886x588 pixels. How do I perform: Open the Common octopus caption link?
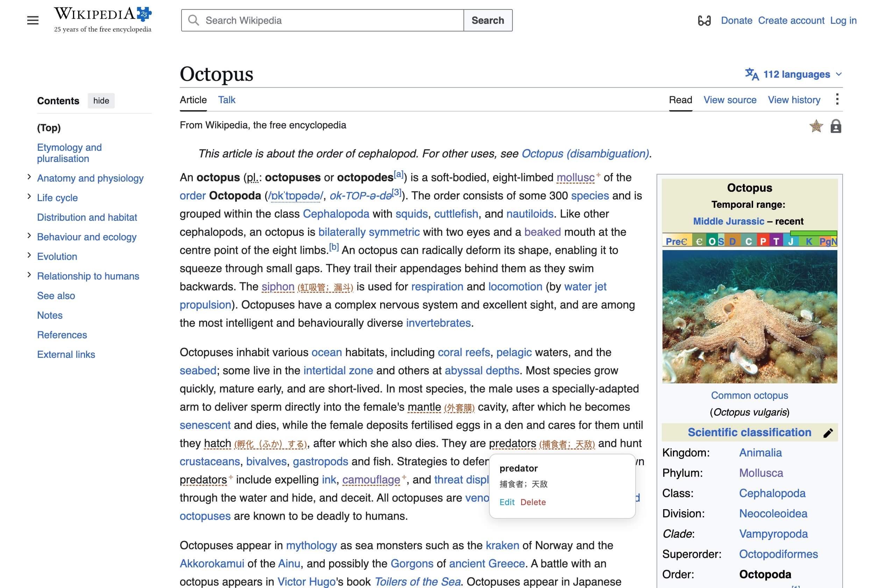749,396
